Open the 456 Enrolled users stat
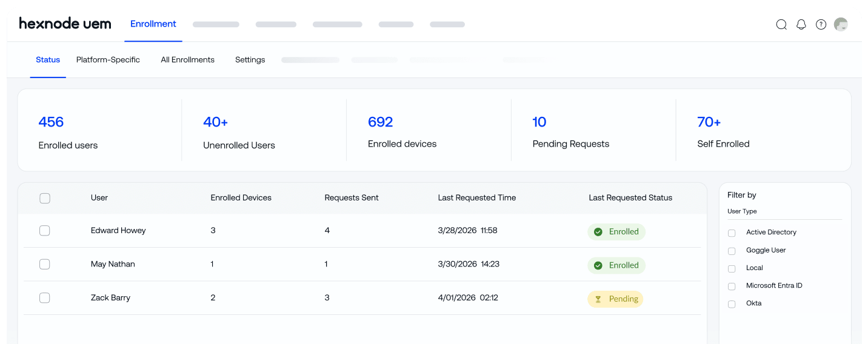Image resolution: width=868 pixels, height=344 pixels. click(68, 133)
